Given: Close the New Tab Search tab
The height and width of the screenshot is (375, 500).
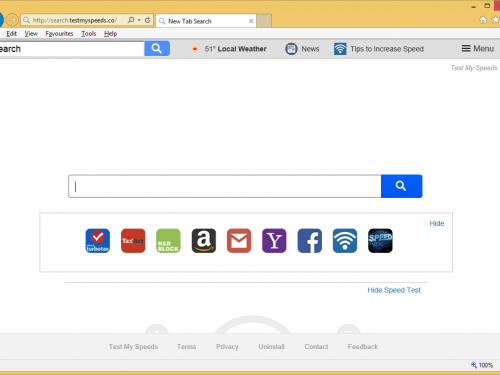Looking at the screenshot, I should (251, 21).
